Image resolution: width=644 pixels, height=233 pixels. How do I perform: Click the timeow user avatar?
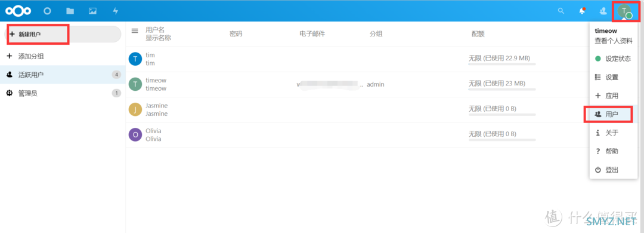click(135, 84)
